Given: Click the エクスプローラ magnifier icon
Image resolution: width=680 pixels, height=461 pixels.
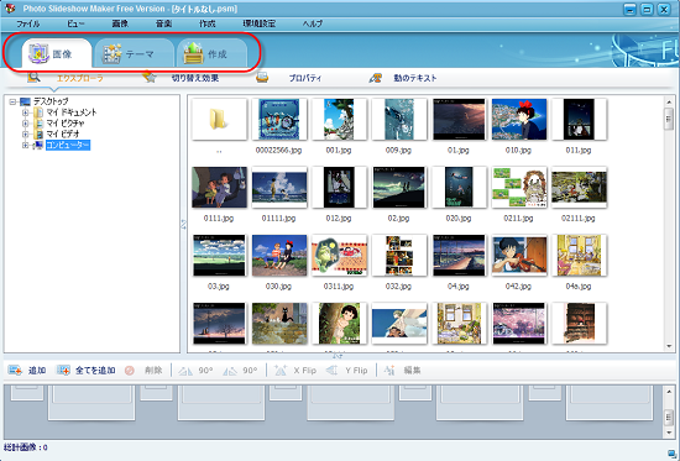Looking at the screenshot, I should (x=34, y=77).
